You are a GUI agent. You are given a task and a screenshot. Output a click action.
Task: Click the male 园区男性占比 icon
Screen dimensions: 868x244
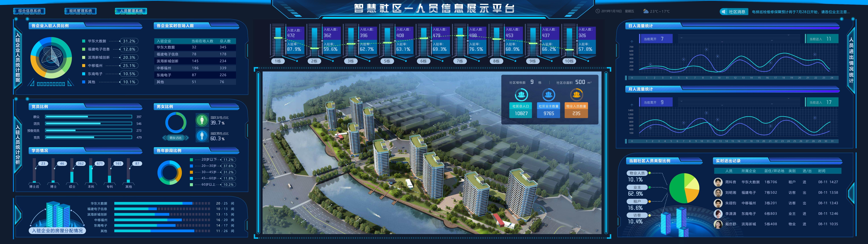(x=202, y=136)
